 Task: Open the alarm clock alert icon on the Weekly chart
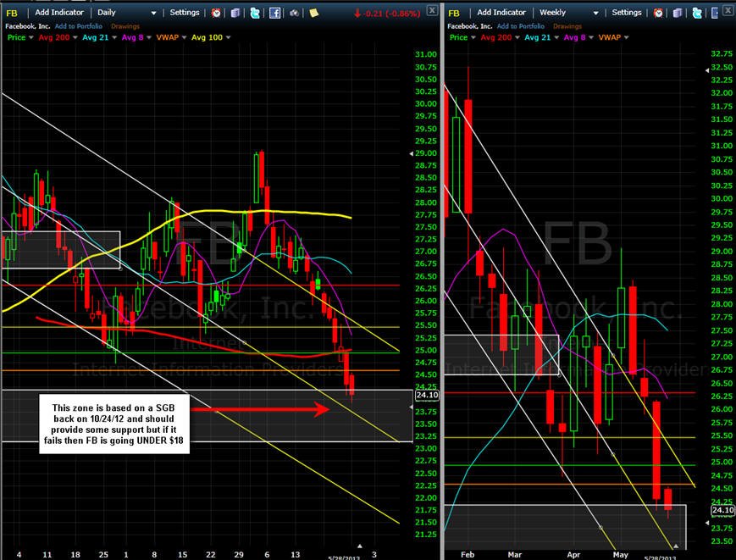coord(658,13)
